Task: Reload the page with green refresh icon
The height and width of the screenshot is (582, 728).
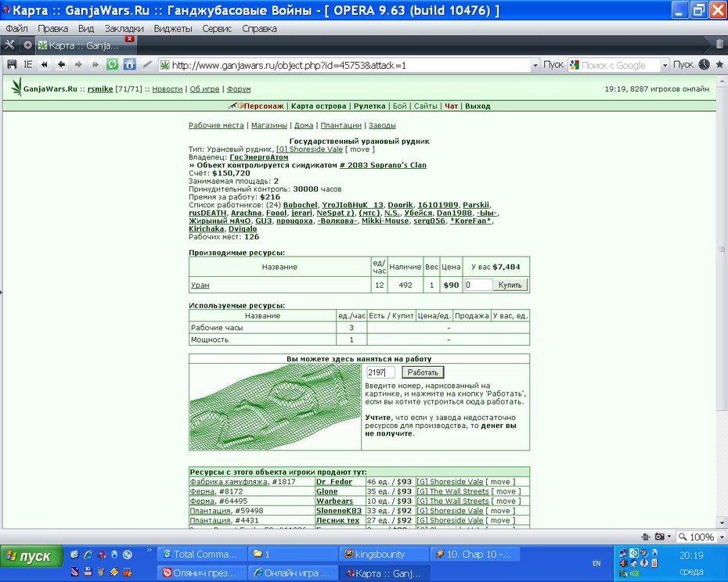Action: 113,64
